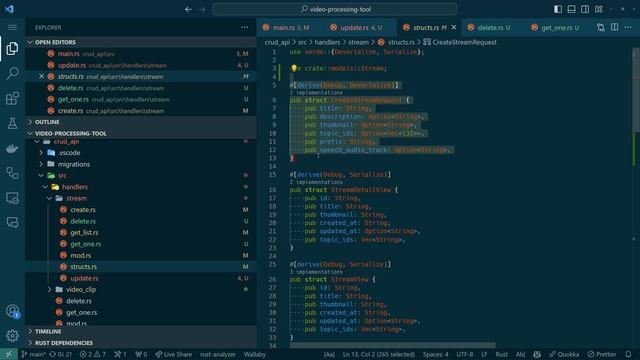Click the Quokka status item
The image size is (640, 360).
564,354
